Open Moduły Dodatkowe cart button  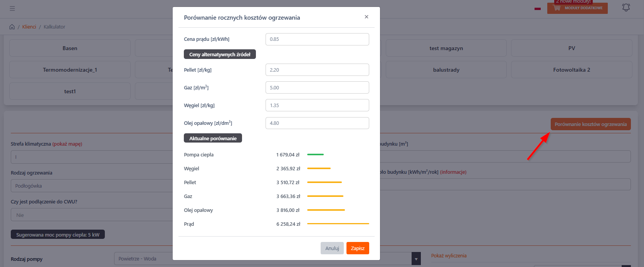coord(577,8)
